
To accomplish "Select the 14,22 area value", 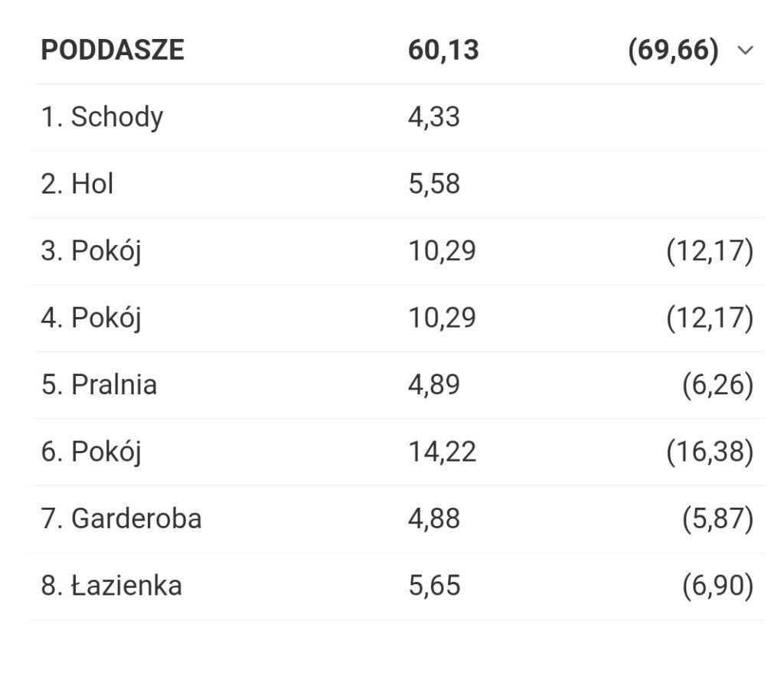I will click(442, 452).
